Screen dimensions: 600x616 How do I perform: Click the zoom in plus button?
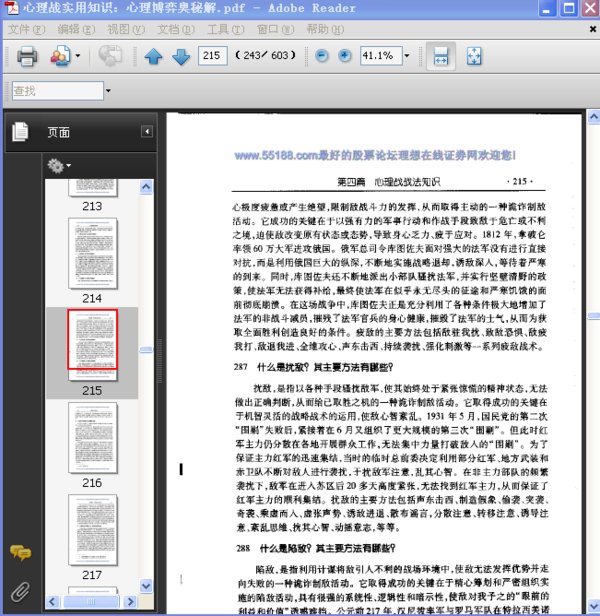coord(345,56)
